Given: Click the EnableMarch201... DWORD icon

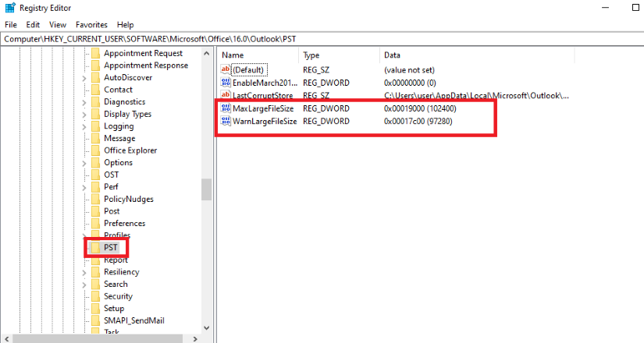Looking at the screenshot, I should [x=226, y=83].
